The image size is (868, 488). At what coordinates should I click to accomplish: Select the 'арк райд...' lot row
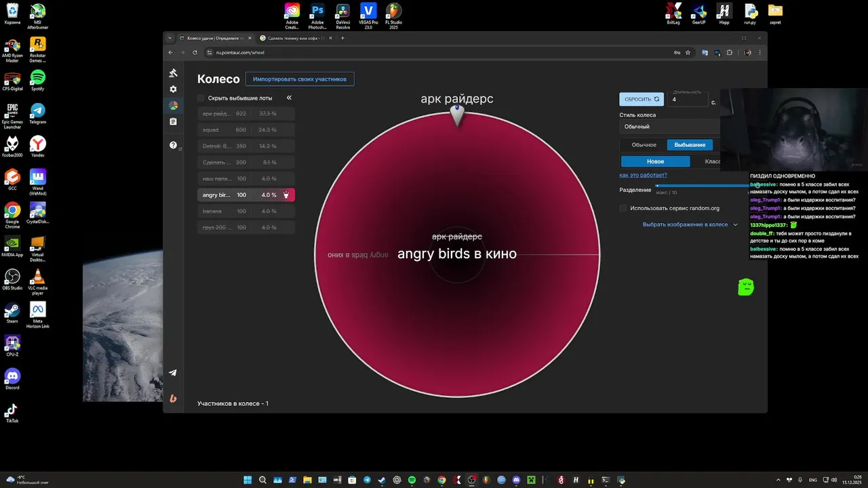[x=246, y=114]
